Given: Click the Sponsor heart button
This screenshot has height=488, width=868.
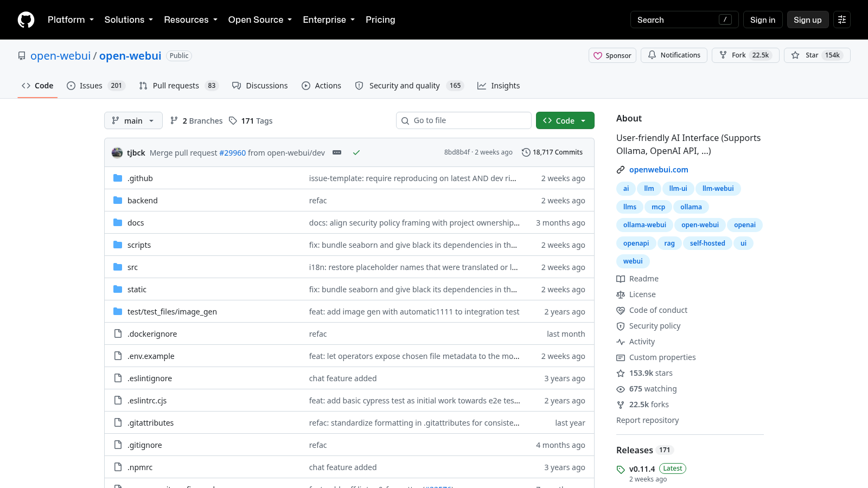Looking at the screenshot, I should coord(612,55).
